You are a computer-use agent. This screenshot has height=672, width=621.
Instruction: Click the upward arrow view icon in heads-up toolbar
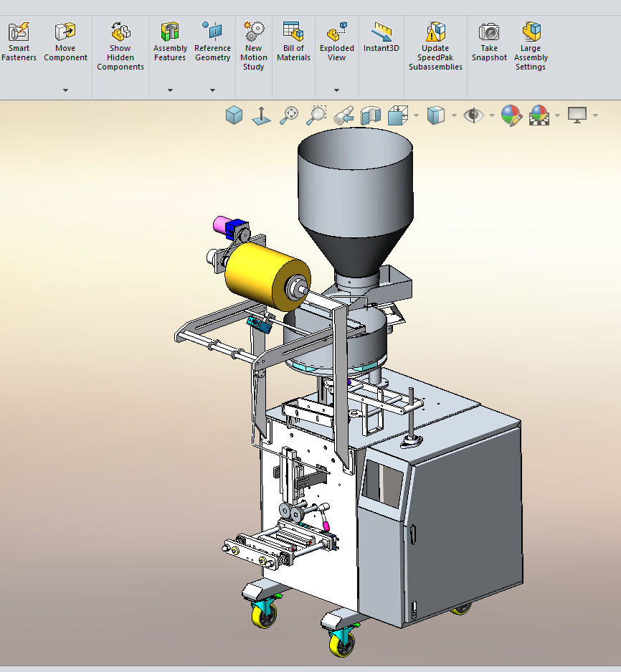[x=262, y=115]
